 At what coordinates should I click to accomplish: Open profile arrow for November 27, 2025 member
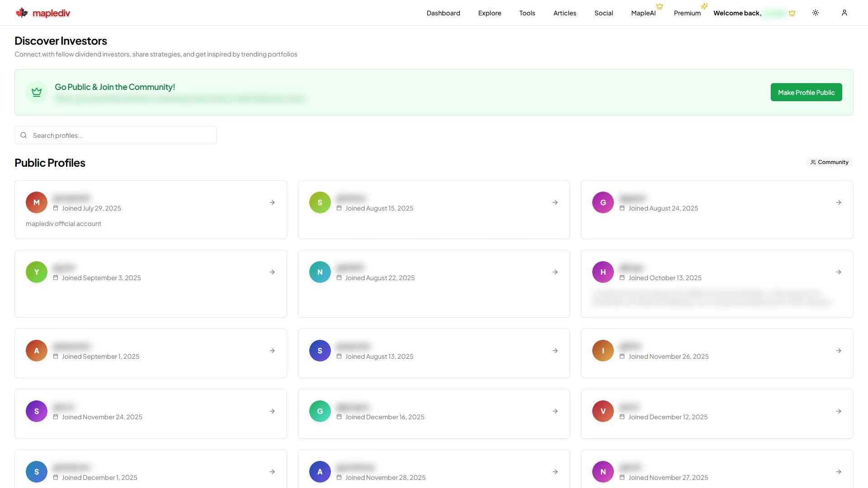tap(839, 472)
